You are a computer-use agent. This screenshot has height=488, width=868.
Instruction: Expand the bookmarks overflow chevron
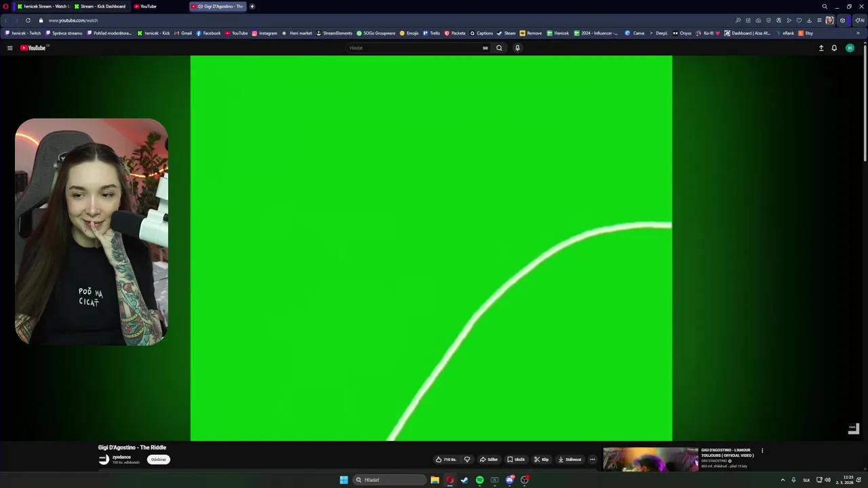[x=858, y=33]
